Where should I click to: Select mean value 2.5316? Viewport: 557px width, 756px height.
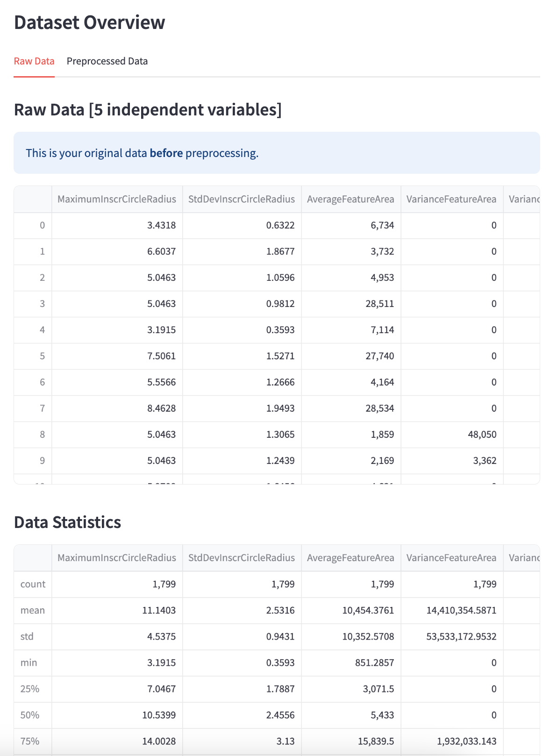pyautogui.click(x=242, y=611)
